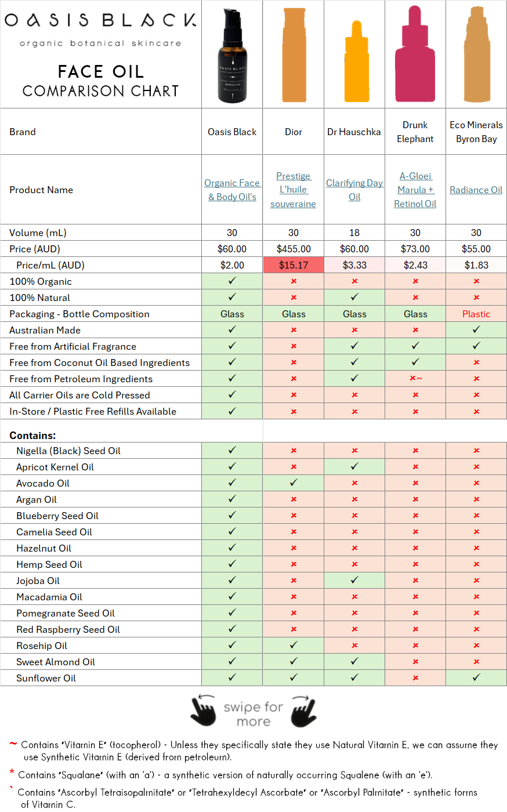Click Dr Hauschka Jojoba Oil checkmark
The width and height of the screenshot is (507, 812).
(354, 580)
